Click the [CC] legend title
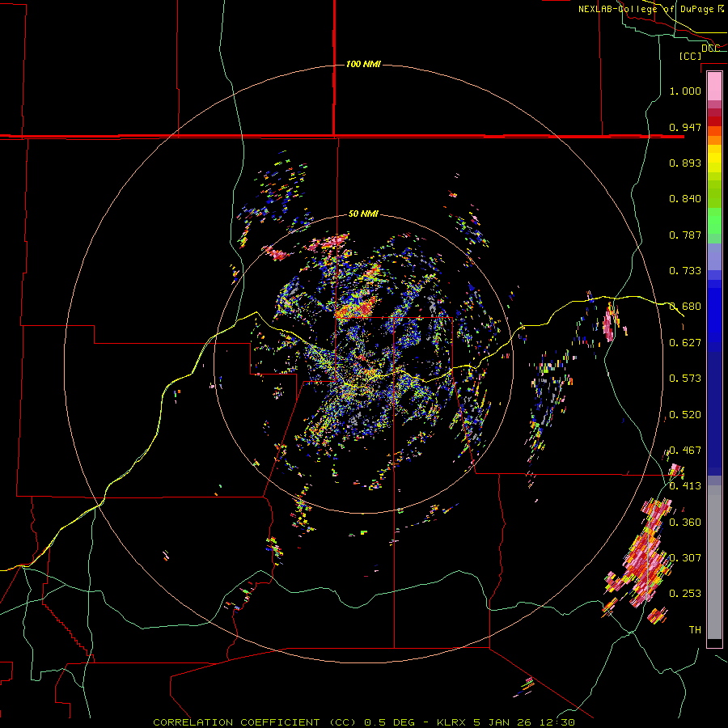 [x=690, y=56]
